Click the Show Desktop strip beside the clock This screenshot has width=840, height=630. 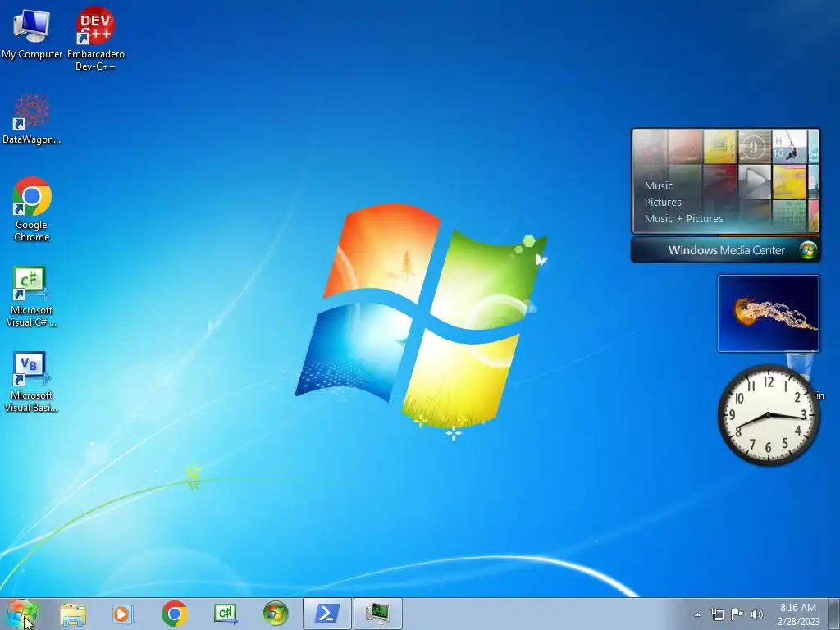pyautogui.click(x=834, y=614)
